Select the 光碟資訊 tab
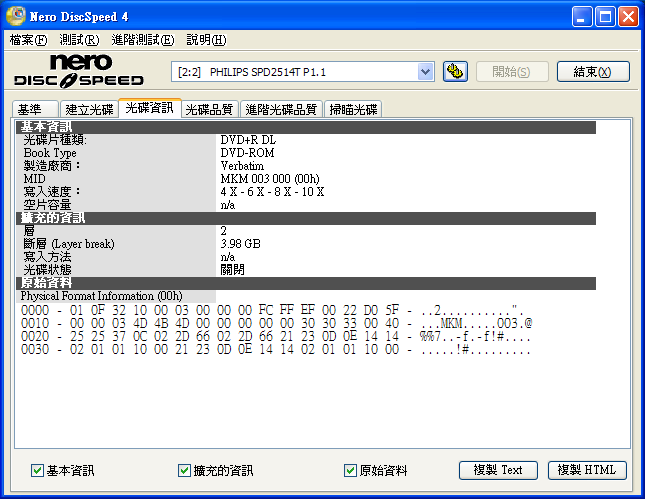Image resolution: width=645 pixels, height=499 pixels. 150,108
